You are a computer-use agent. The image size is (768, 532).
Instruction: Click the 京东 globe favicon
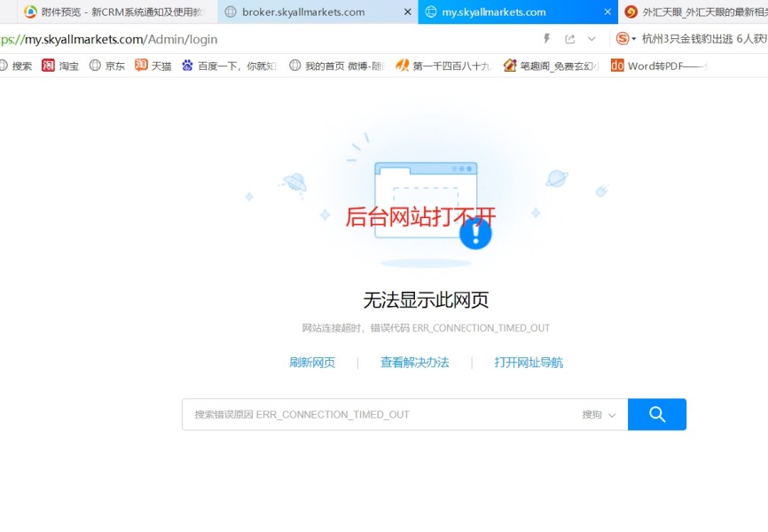(x=95, y=65)
